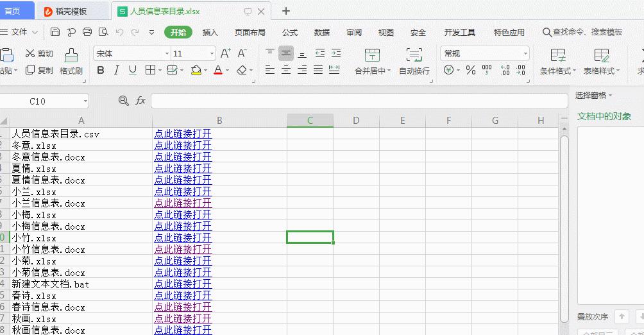
Task: Expand the borders dropdown arrow
Action: (x=160, y=71)
